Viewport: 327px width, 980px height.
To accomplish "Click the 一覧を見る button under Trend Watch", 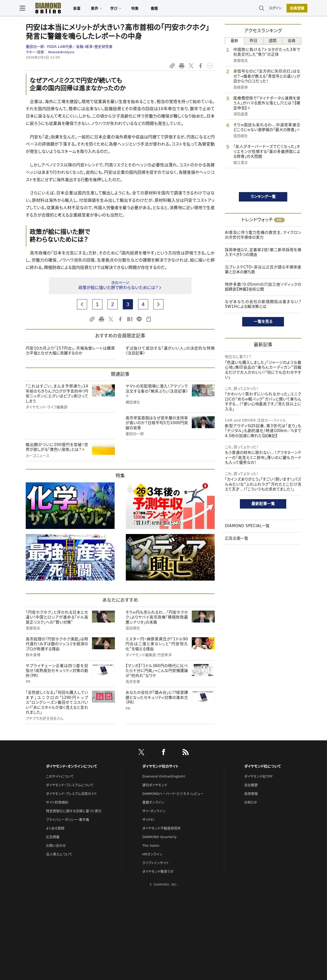I will [x=263, y=322].
